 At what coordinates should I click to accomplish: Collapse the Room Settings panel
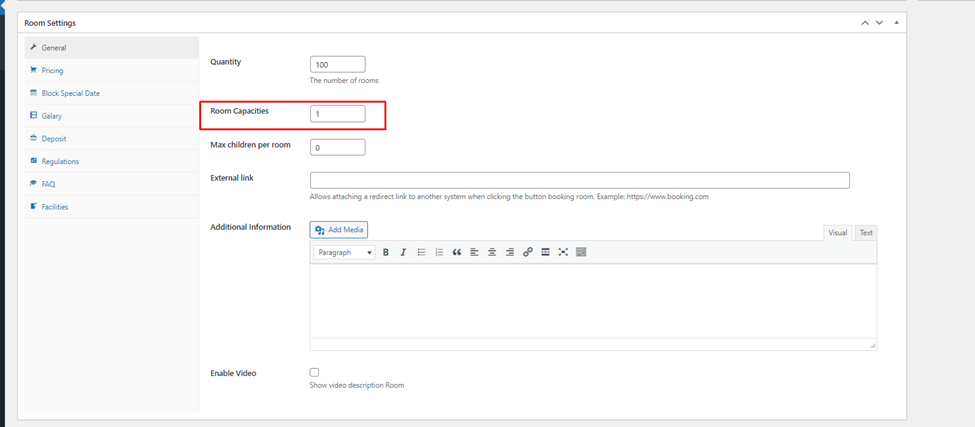click(897, 23)
